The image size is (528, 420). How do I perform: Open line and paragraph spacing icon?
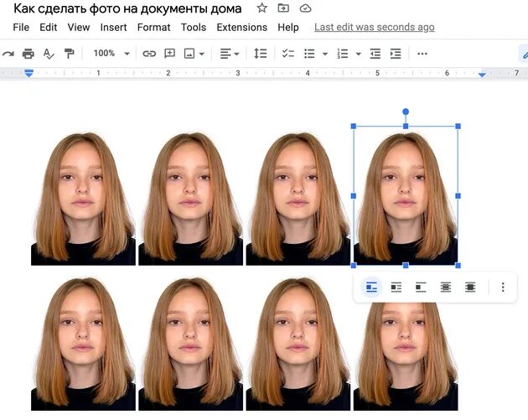(261, 54)
